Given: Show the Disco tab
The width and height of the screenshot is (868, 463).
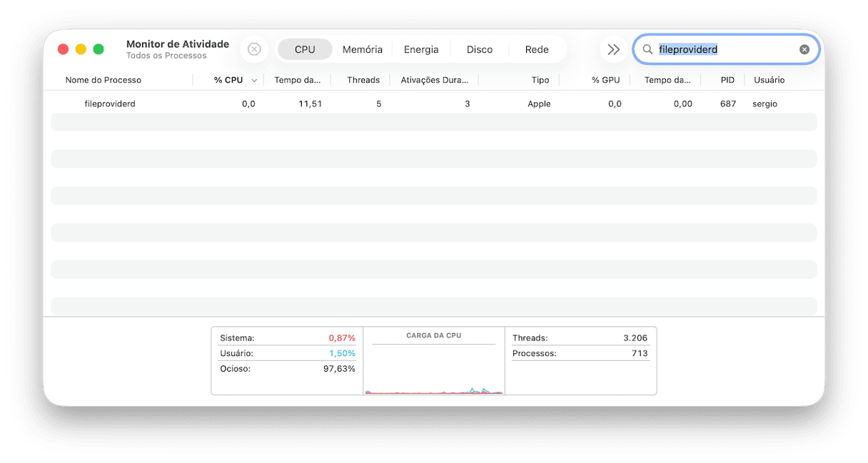Looking at the screenshot, I should click(480, 49).
